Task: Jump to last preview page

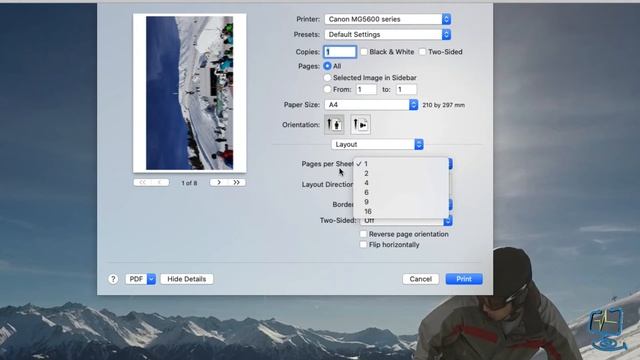Action: 237,182
